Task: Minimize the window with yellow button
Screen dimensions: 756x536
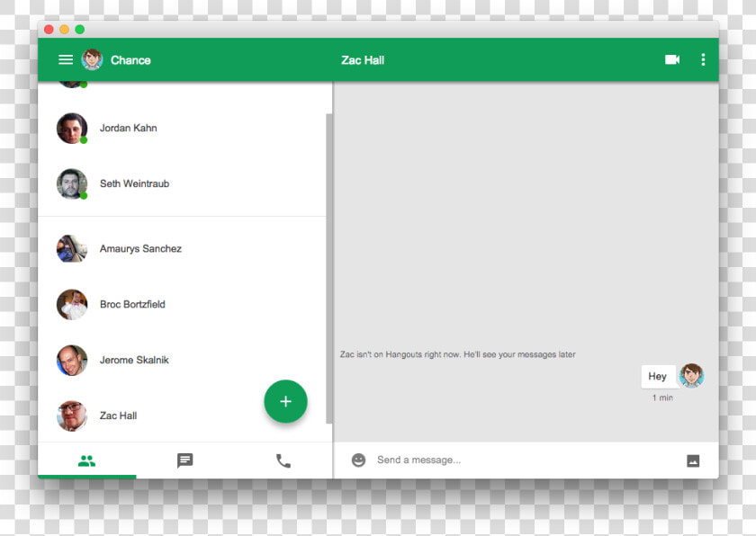Action: coord(64,30)
